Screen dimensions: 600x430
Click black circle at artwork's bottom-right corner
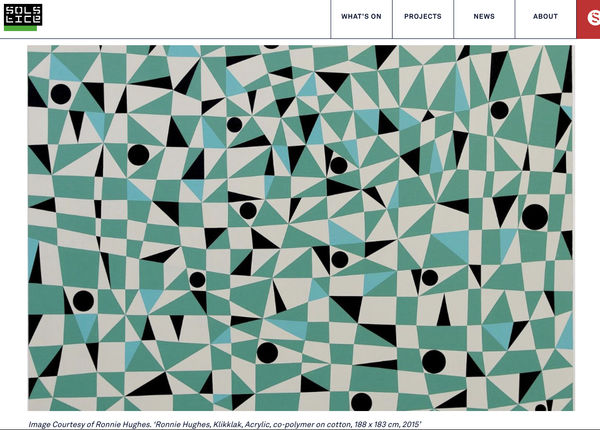pos(541,407)
